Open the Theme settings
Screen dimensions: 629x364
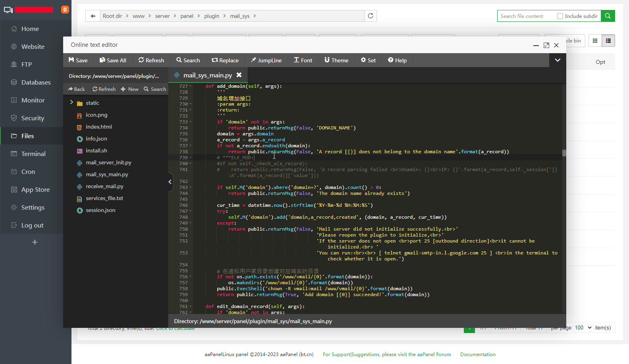[x=336, y=60]
